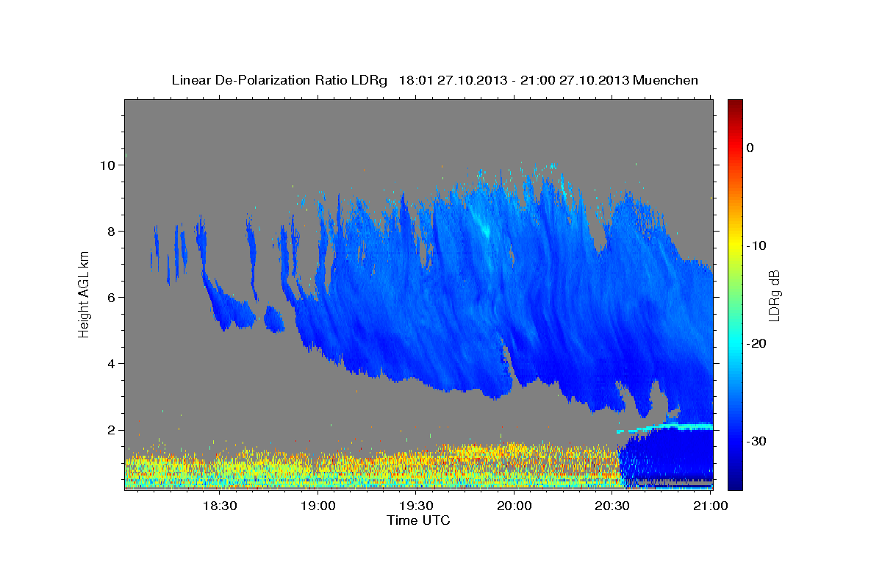Viewport: 882px width, 588px height.
Task: Click the -30 colorbar label
Action: click(756, 441)
